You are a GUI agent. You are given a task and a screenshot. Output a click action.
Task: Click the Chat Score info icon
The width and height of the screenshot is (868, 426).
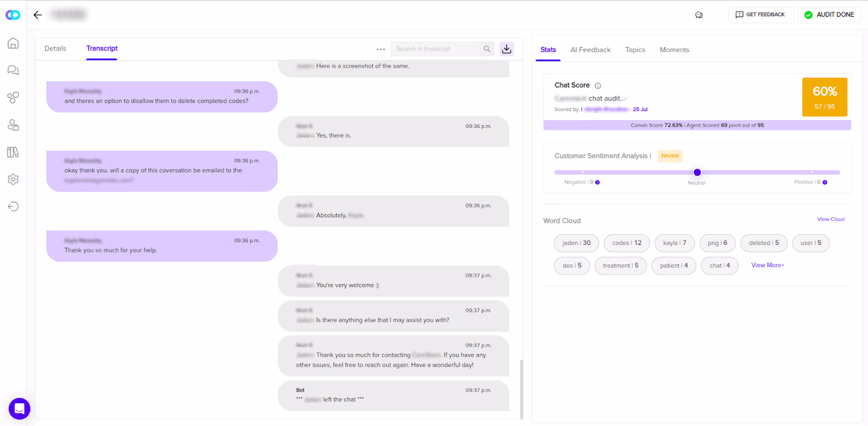(598, 86)
